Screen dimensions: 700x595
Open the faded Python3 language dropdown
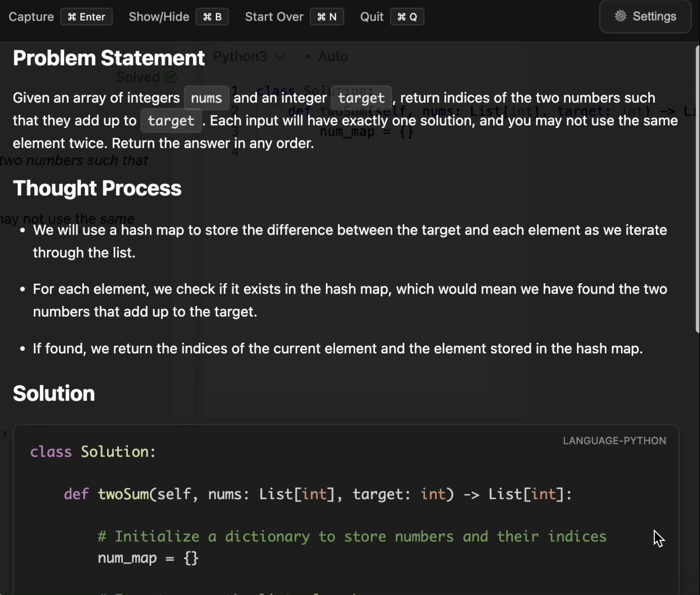(x=240, y=56)
